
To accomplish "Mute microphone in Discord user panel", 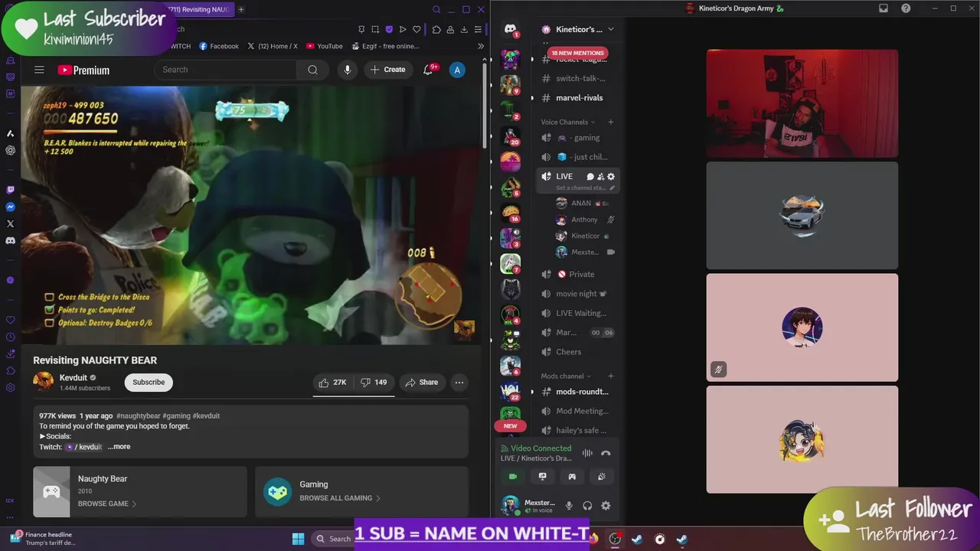I will click(x=569, y=506).
